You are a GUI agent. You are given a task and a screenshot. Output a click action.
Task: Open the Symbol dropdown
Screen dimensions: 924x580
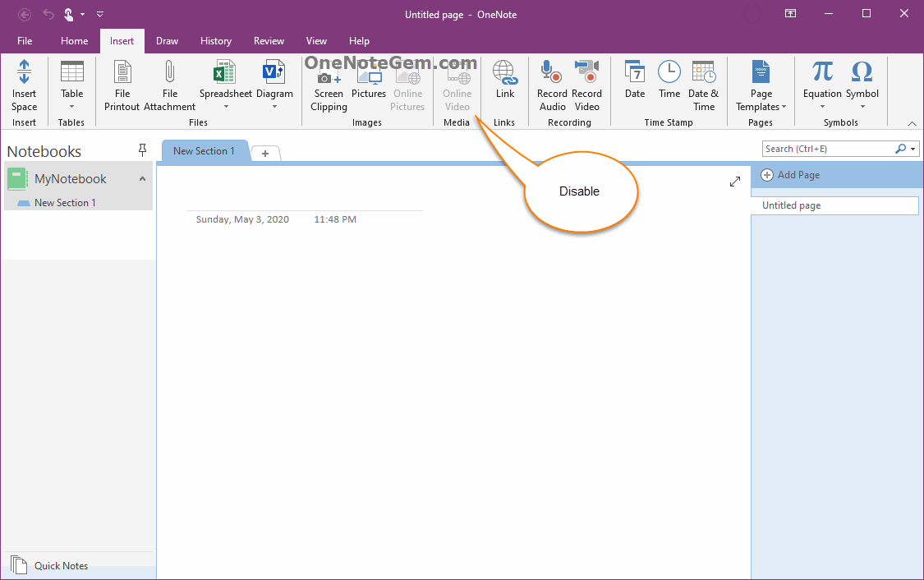click(x=862, y=107)
